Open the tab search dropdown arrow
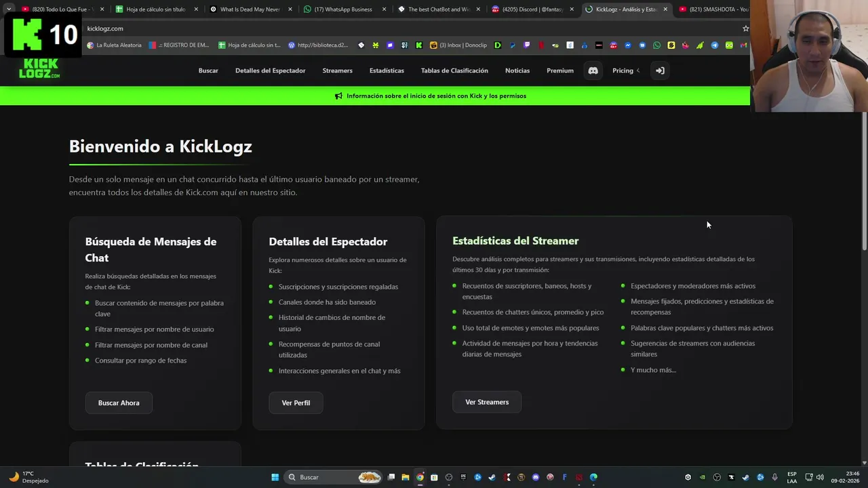The height and width of the screenshot is (488, 868). point(9,9)
